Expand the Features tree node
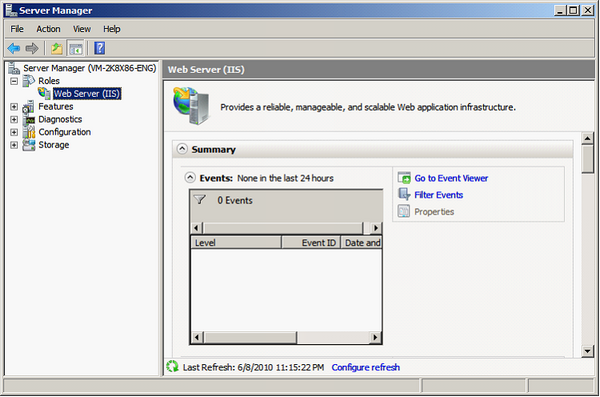The image size is (600, 397). click(x=14, y=107)
